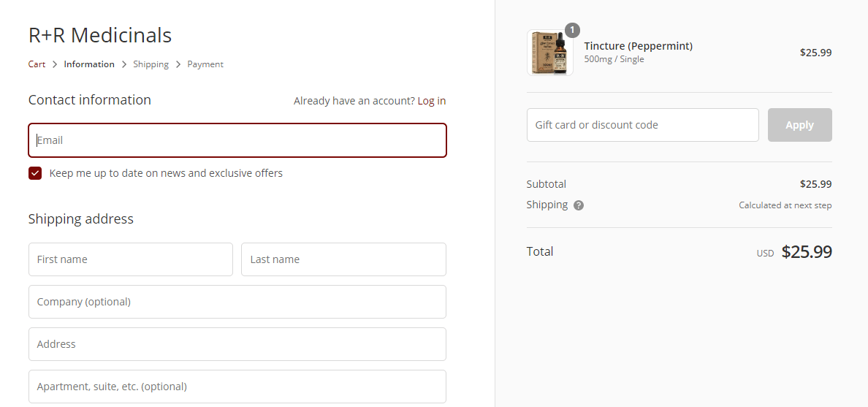The image size is (868, 407).
Task: Click the R+R Medicinals store title
Action: click(x=100, y=35)
